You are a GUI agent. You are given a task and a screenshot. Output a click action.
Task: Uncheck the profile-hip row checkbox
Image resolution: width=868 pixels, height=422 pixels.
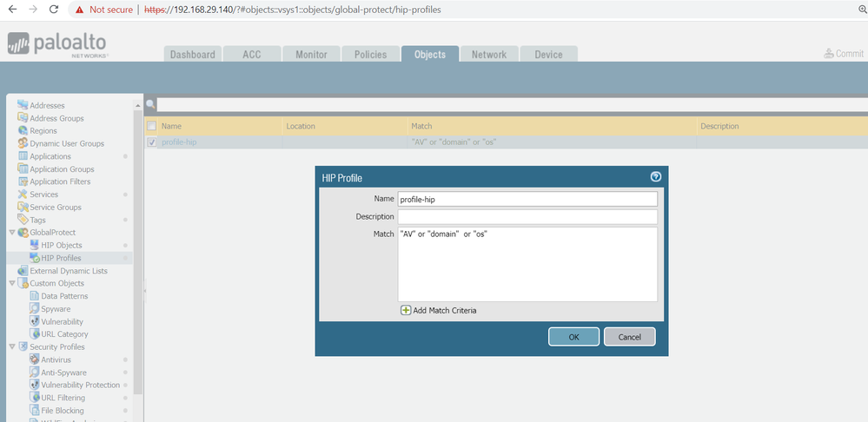(152, 142)
